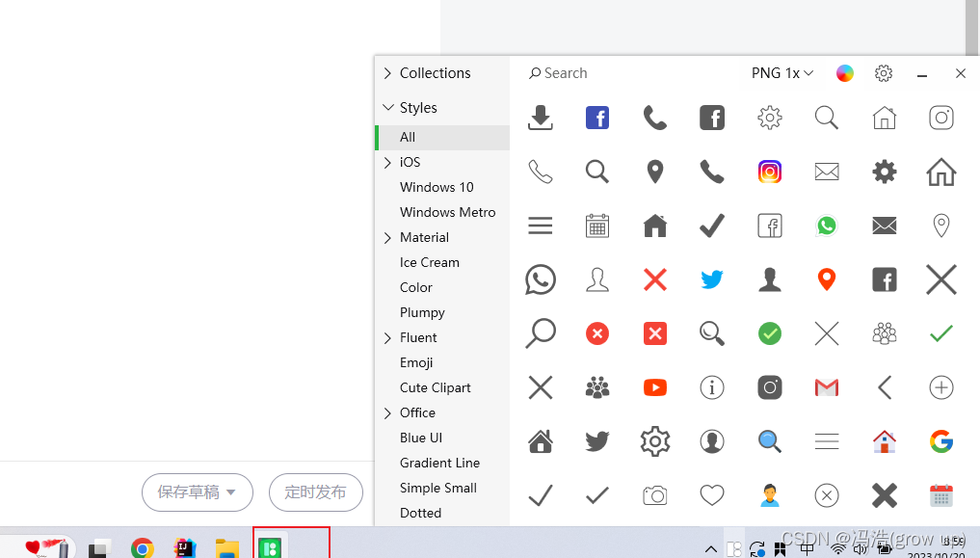This screenshot has height=558, width=980.
Task: Open app settings gear in title bar
Action: click(x=883, y=73)
